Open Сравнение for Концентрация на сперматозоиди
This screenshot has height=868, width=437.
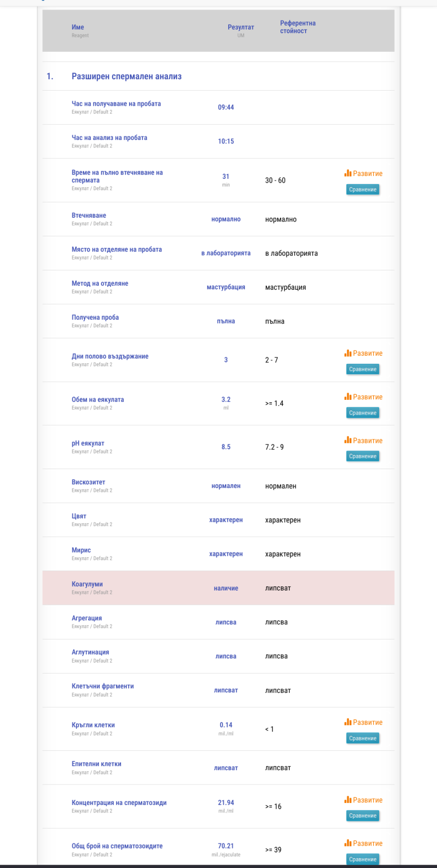[x=363, y=816]
